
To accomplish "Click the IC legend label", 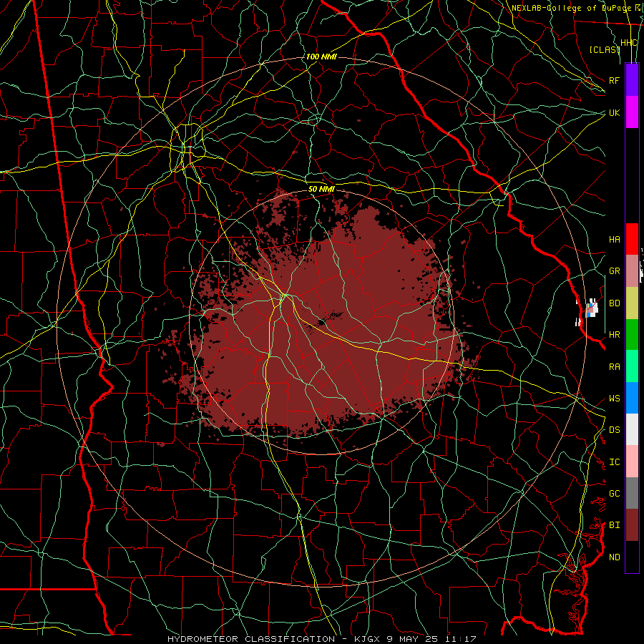I will pos(614,462).
